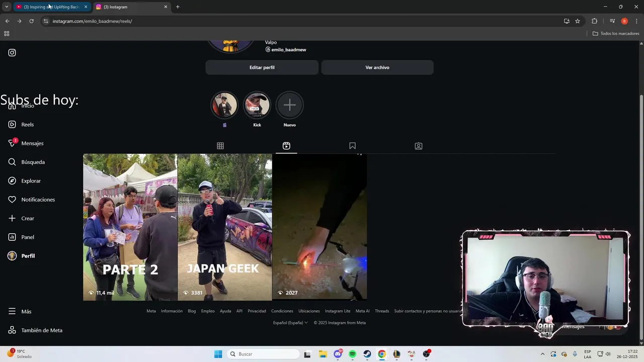Screen dimensions: 644x362
Task: Click the Ubicaciones footer link
Action: (x=309, y=311)
